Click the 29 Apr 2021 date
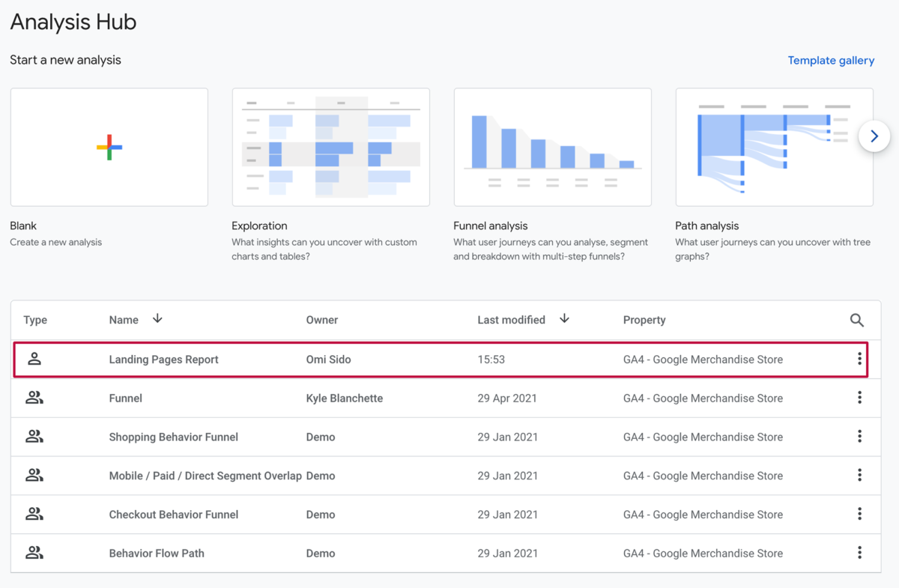This screenshot has height=588, width=899. click(x=507, y=398)
